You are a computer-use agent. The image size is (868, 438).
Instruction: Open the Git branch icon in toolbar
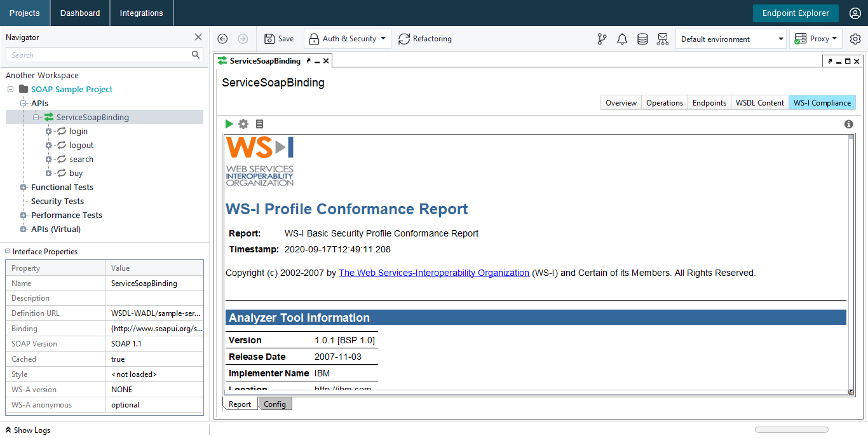(602, 39)
